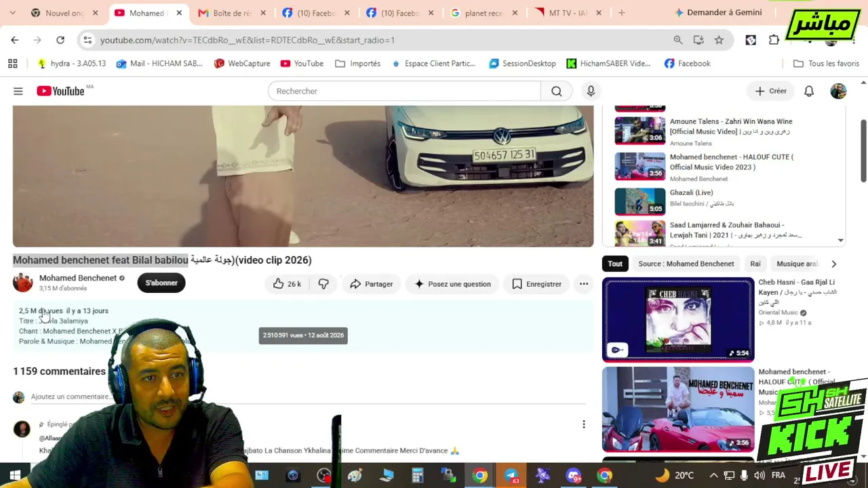The image size is (868, 488).
Task: Click the system volume icon in tray
Action: (x=759, y=475)
